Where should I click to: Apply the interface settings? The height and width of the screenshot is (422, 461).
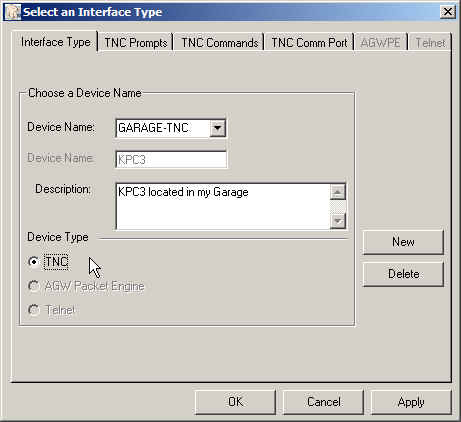coord(411,402)
